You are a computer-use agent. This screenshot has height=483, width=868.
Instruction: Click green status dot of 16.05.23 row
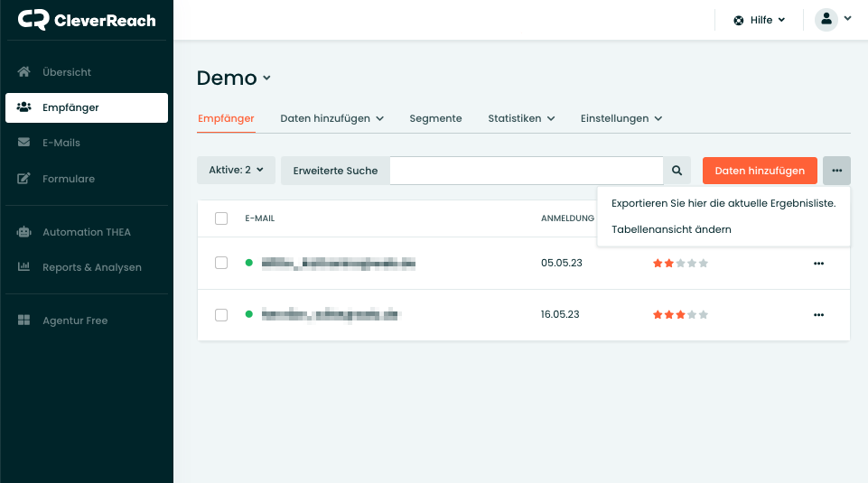click(249, 314)
